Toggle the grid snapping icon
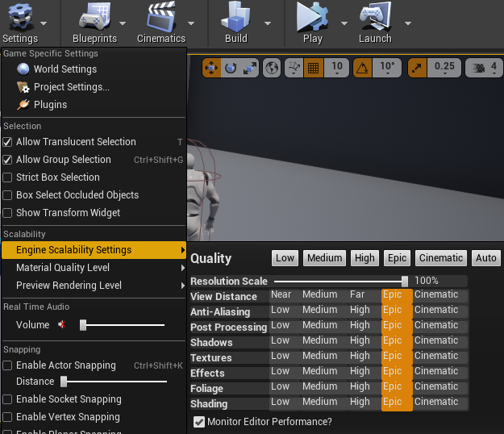This screenshot has height=434, width=504. (x=314, y=68)
